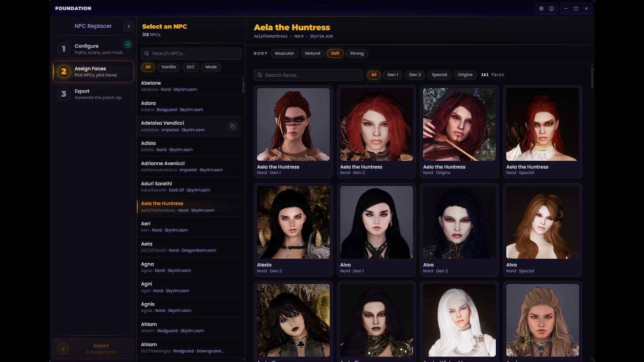Filter NPCs by Vanilla

tap(169, 67)
